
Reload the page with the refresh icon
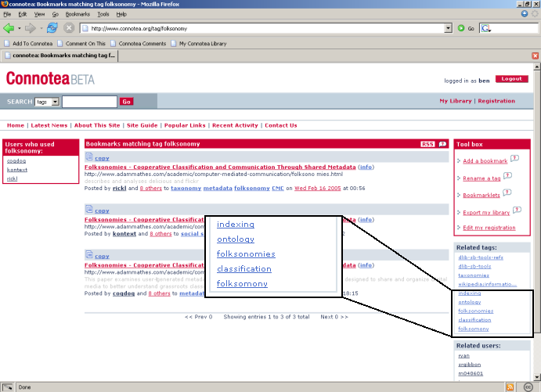(52, 28)
